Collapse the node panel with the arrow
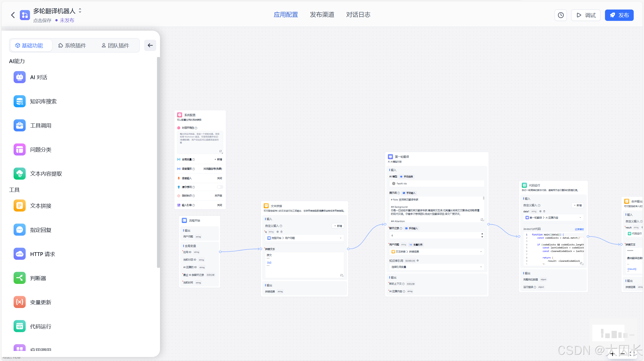 [150, 45]
